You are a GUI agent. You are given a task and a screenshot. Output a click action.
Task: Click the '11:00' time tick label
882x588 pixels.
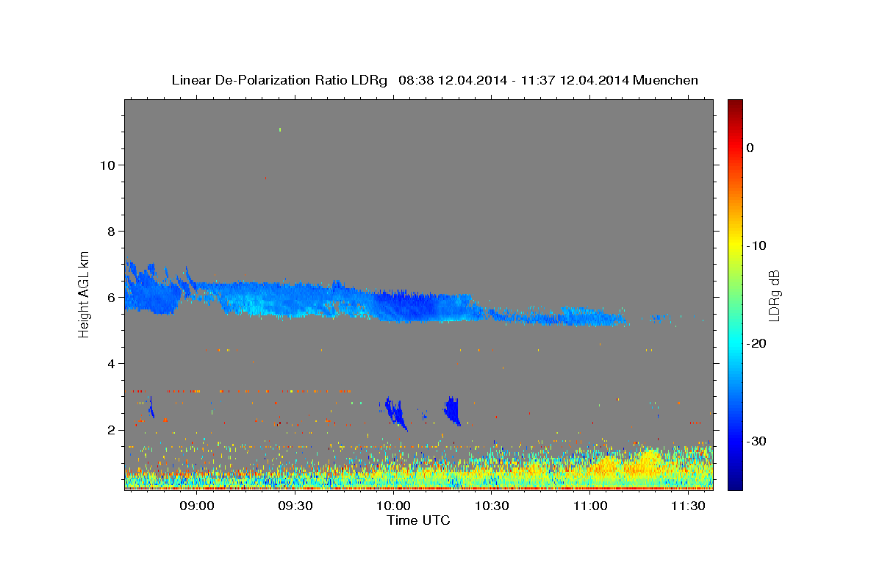pyautogui.click(x=589, y=506)
